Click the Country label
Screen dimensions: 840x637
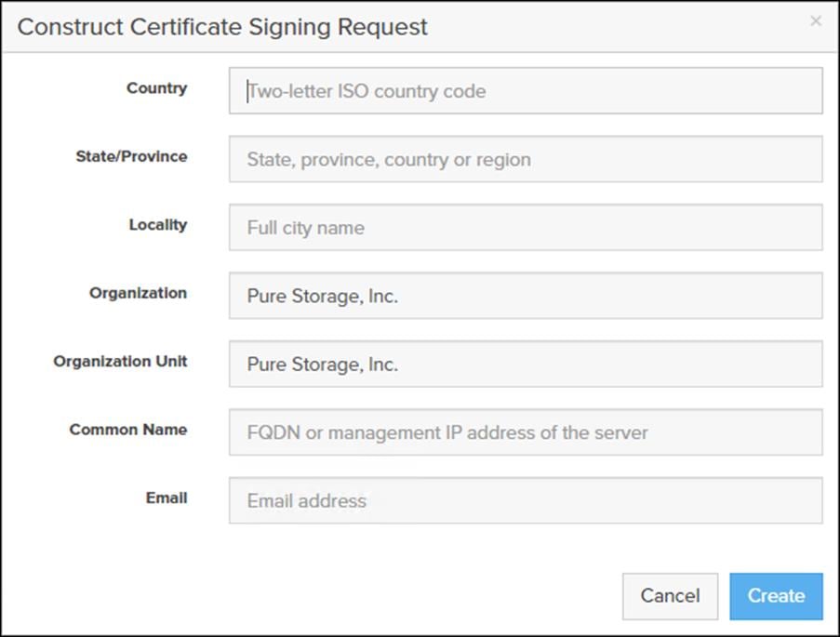156,88
